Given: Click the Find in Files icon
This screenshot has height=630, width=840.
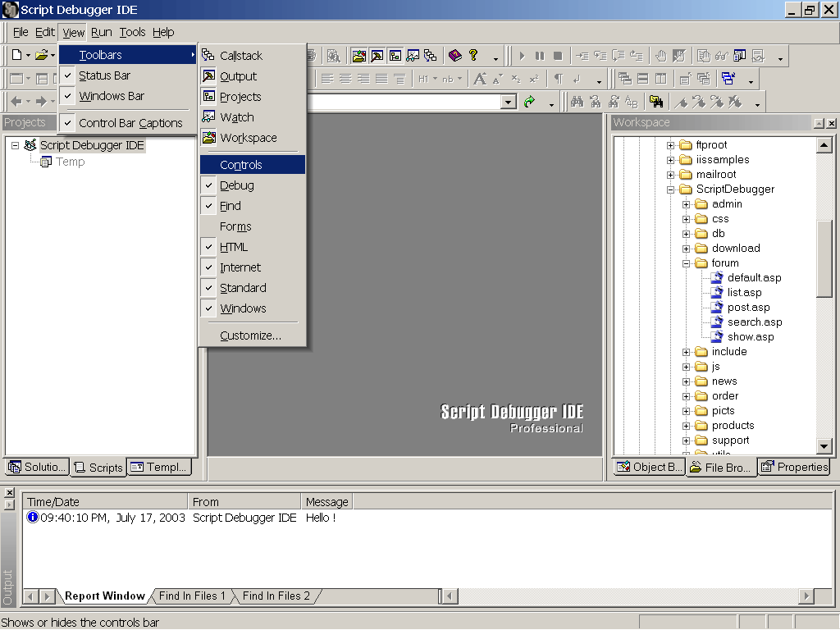Looking at the screenshot, I should coord(656,102).
